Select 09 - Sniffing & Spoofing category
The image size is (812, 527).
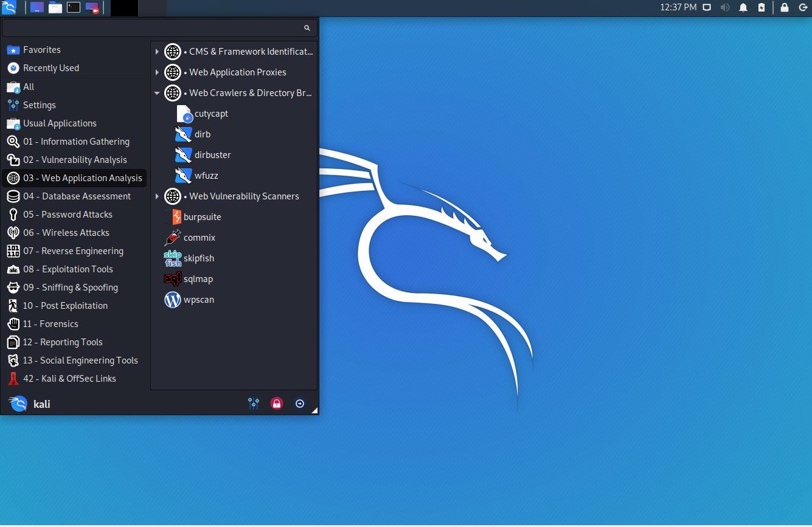(x=75, y=287)
